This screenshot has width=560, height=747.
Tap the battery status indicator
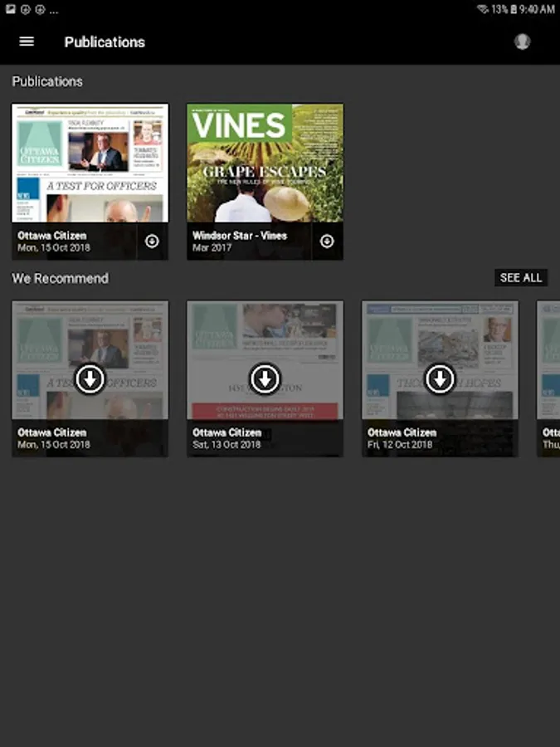coord(514,9)
